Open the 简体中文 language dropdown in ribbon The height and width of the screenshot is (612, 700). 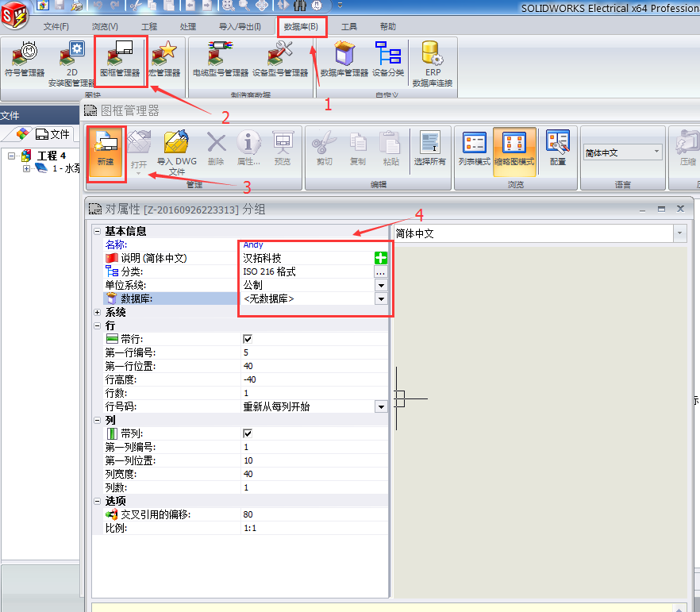click(x=656, y=152)
